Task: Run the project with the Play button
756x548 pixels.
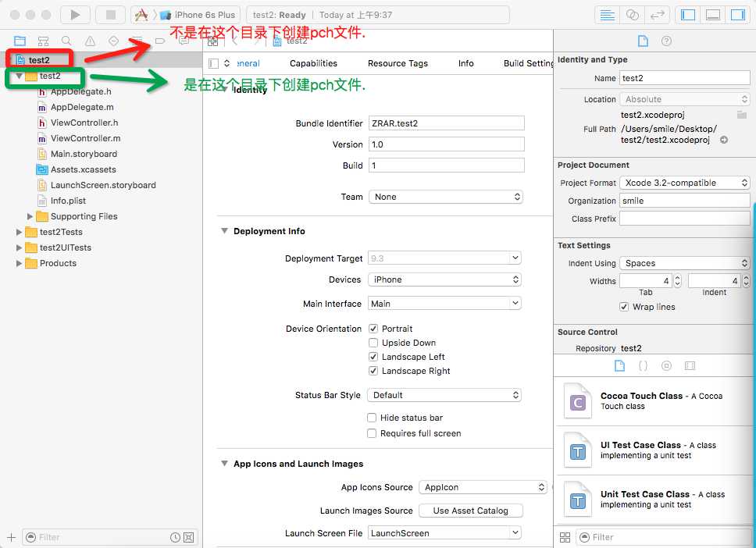Action: (75, 15)
